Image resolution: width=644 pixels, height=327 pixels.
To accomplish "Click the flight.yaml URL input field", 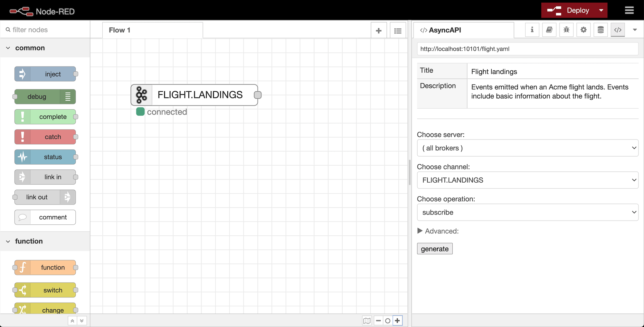I will (x=528, y=49).
